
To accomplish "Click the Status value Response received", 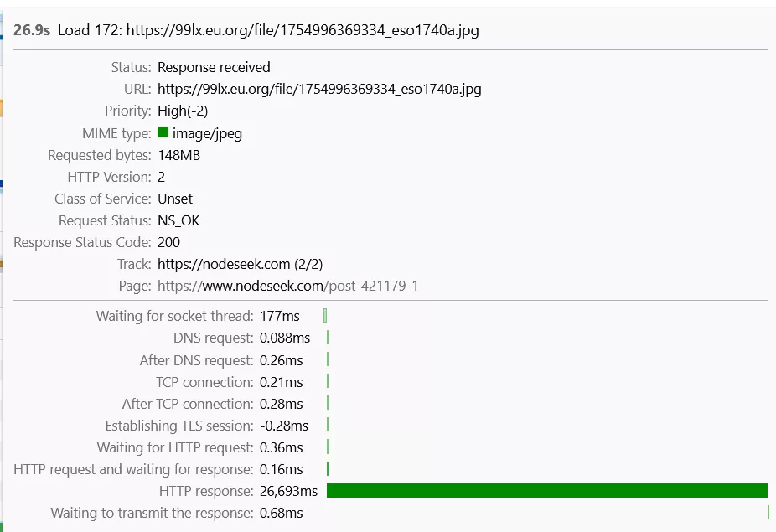I will (214, 67).
